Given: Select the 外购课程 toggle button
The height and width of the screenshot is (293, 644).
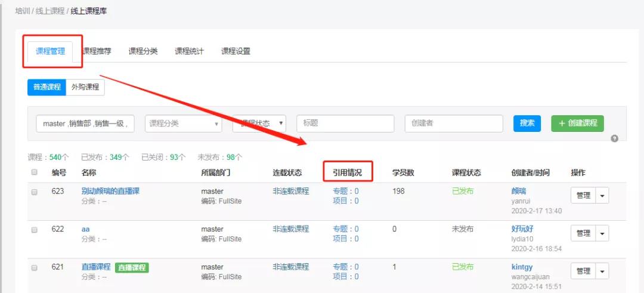Looking at the screenshot, I should [x=85, y=87].
